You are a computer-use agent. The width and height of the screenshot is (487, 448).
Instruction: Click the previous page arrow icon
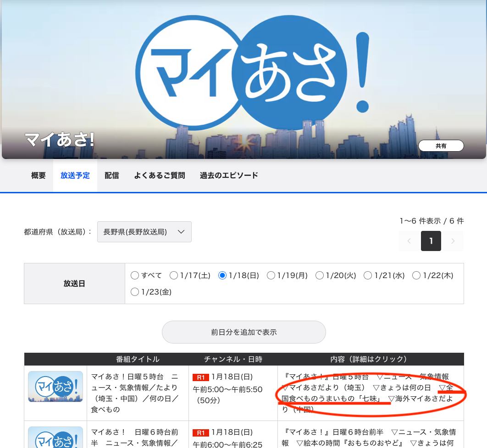point(409,241)
